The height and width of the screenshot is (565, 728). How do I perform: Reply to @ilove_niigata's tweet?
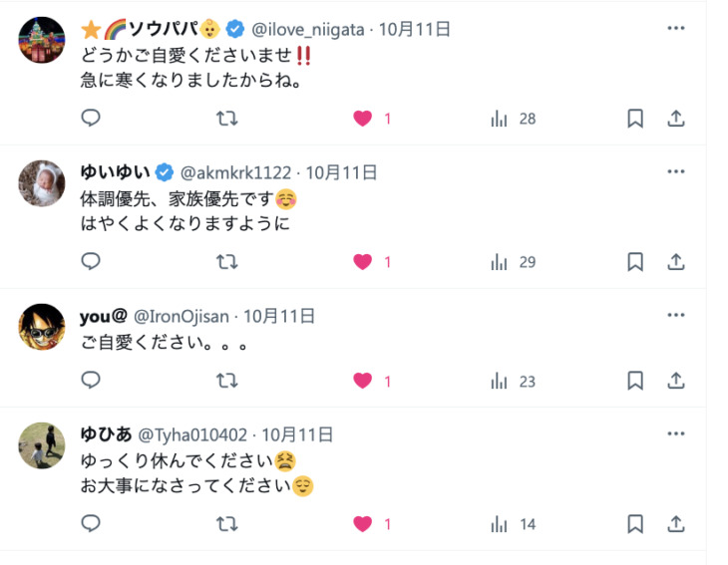tap(91, 118)
